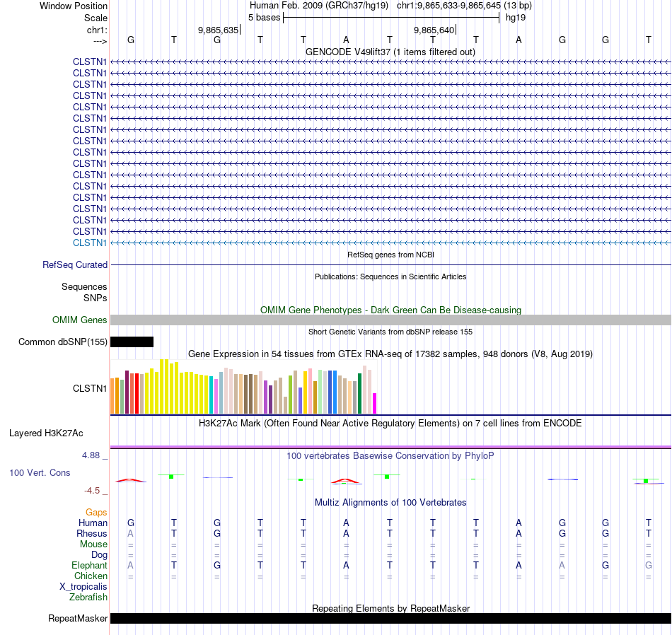Open the 'Gene Expression in 54 tissues from GTEx' title
Screen dimensions: 672x635
coord(390,354)
